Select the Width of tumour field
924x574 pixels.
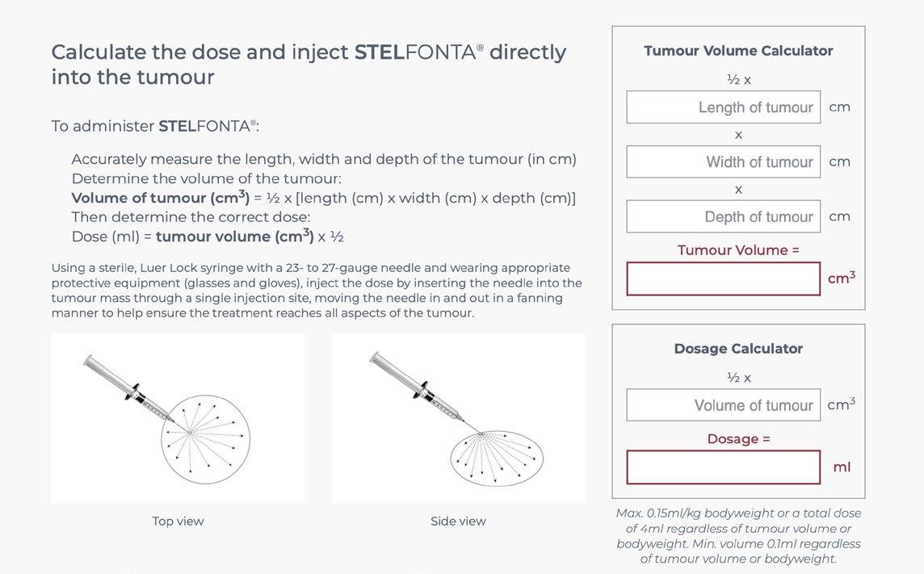click(723, 162)
